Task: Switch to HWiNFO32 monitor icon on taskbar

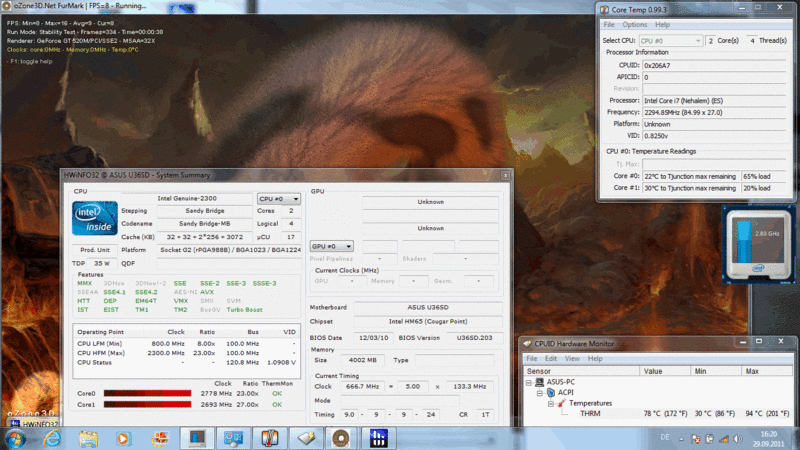Action: pos(197,438)
